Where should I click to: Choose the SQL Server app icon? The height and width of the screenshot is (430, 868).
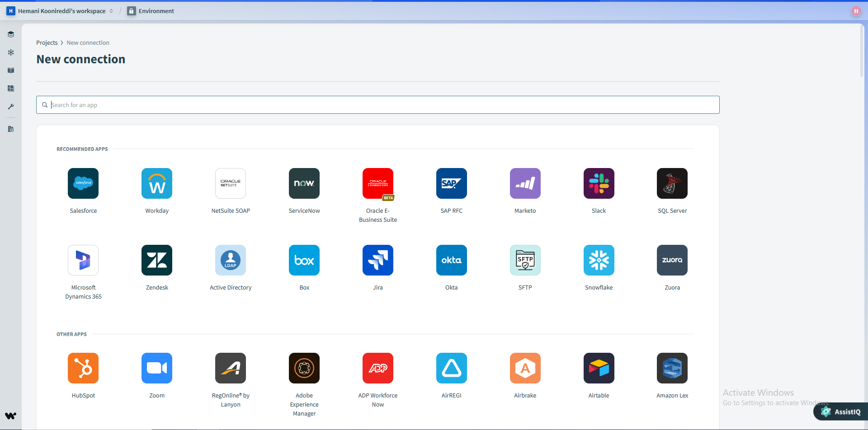(x=672, y=183)
